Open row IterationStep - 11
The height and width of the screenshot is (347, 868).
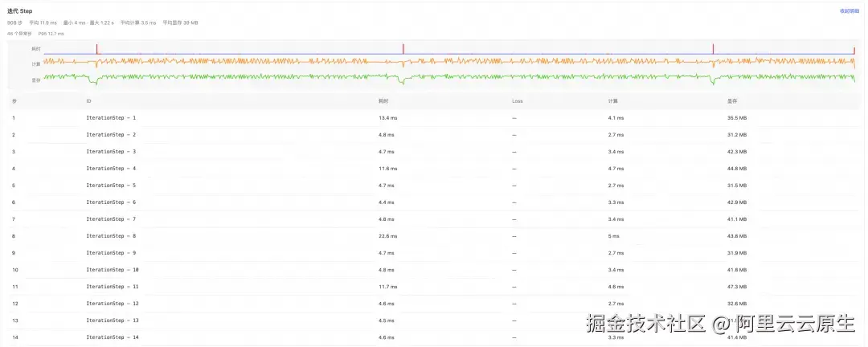pos(433,287)
